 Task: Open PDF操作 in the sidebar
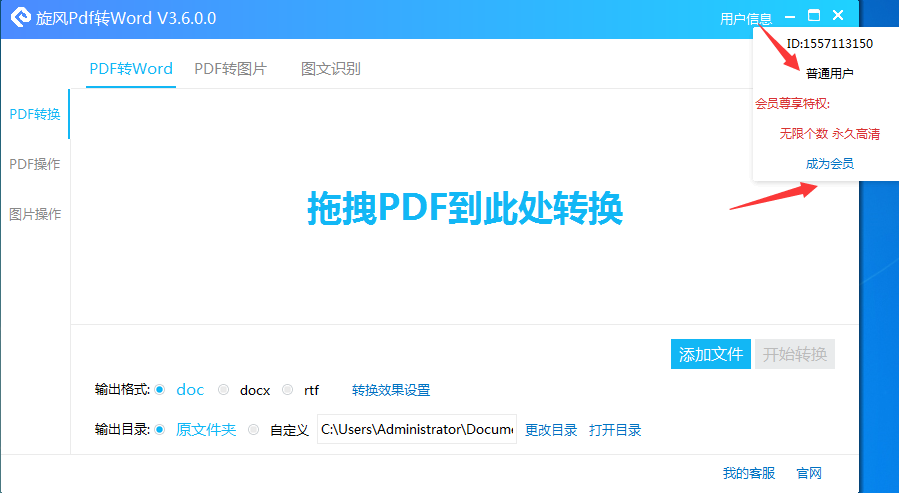click(x=35, y=164)
